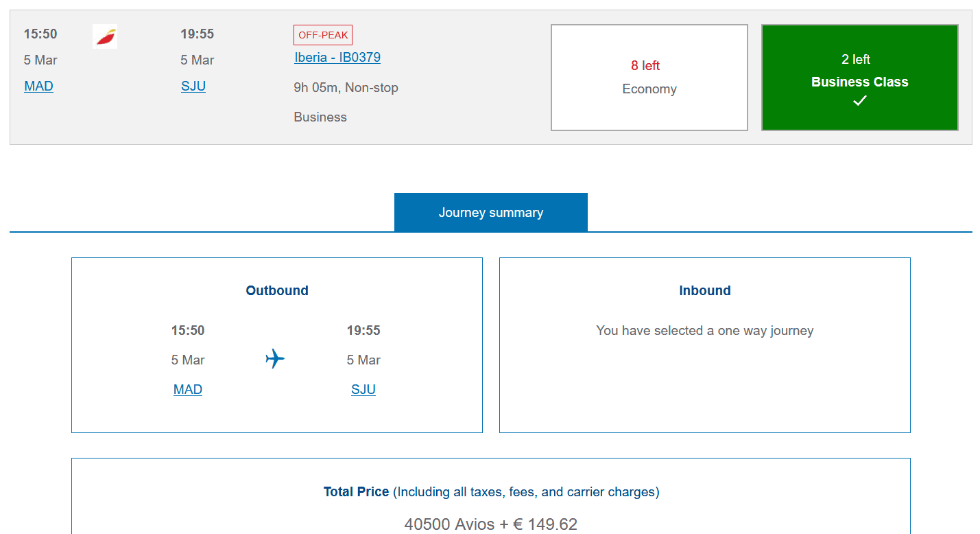
Task: Click the 19:55 arrival time in flight row
Action: (x=198, y=34)
